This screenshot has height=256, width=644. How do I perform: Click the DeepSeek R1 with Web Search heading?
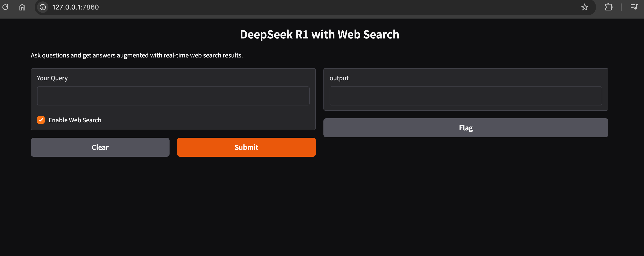319,34
